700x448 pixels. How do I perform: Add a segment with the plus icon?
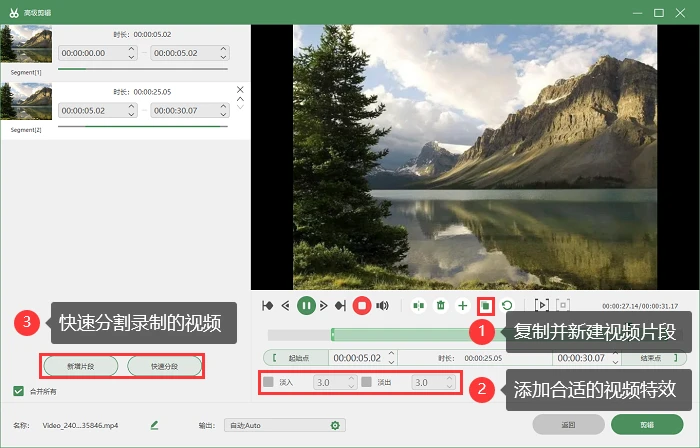(463, 306)
